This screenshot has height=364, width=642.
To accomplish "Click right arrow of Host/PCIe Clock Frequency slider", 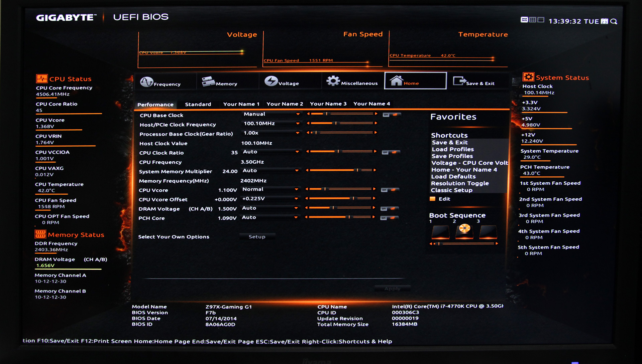I will pyautogui.click(x=376, y=123).
